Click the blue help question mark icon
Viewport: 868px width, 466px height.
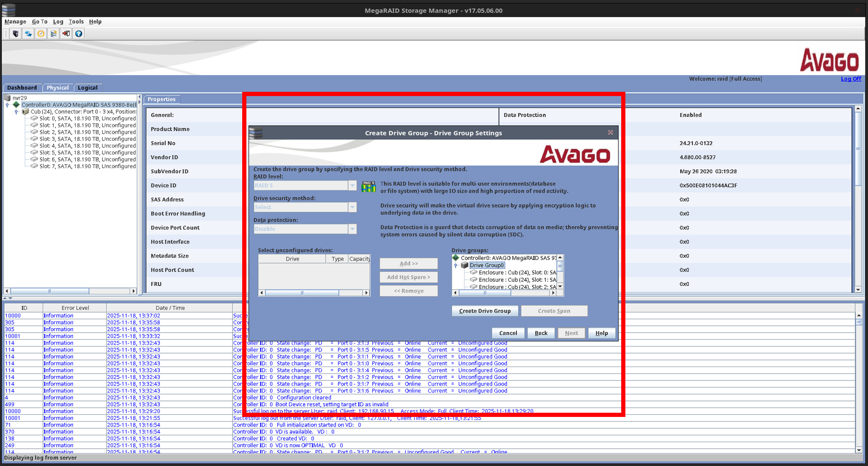(x=78, y=34)
